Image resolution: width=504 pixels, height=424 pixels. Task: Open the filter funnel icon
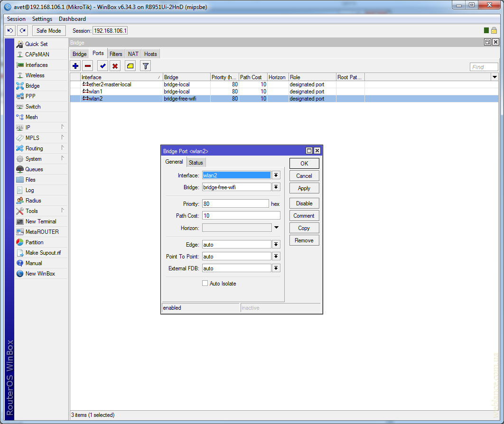tap(146, 66)
